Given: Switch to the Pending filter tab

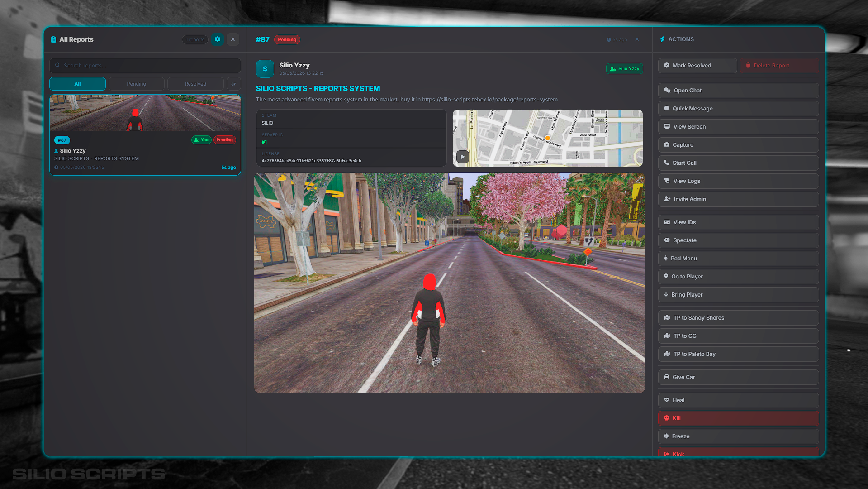Looking at the screenshot, I should 136,84.
